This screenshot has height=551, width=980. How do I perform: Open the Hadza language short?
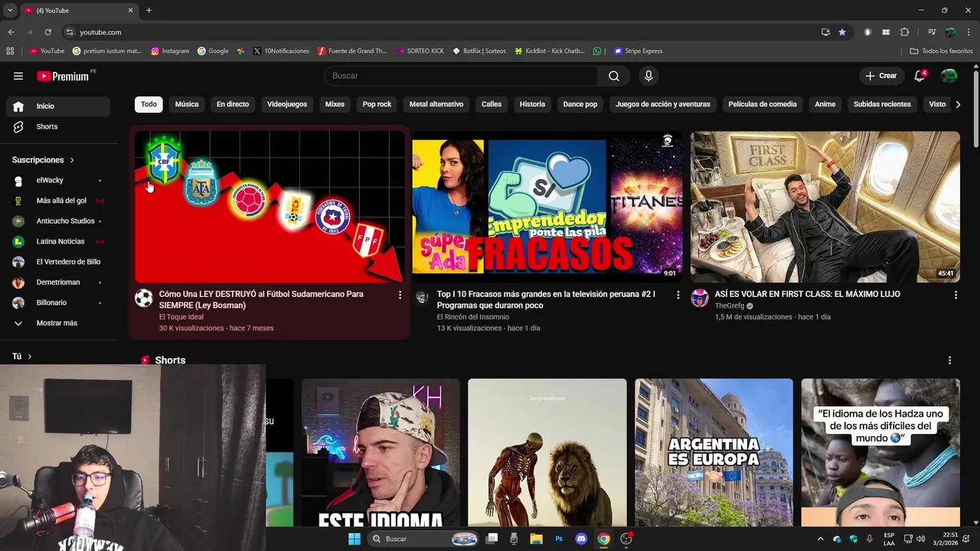(x=880, y=452)
